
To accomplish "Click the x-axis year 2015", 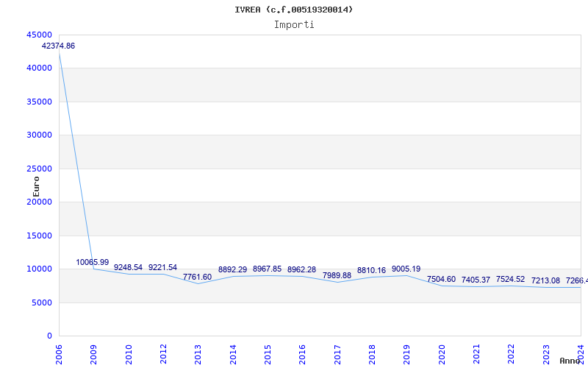I will click(268, 354).
